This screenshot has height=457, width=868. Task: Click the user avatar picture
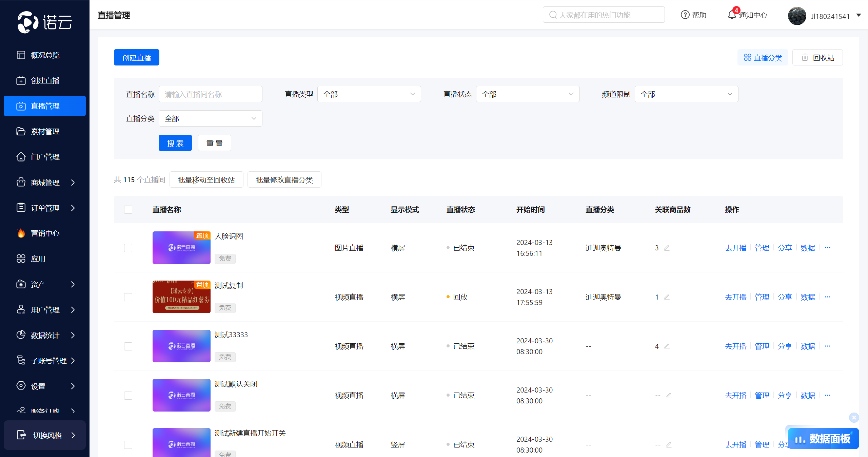797,16
